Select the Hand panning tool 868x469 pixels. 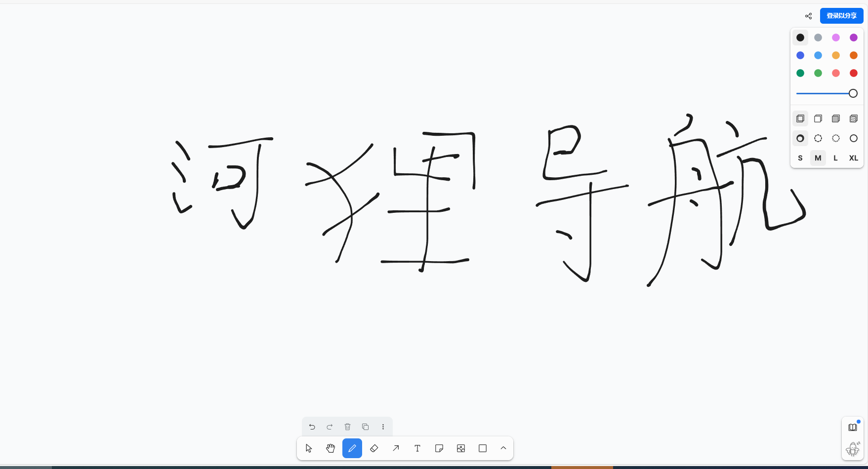point(331,448)
